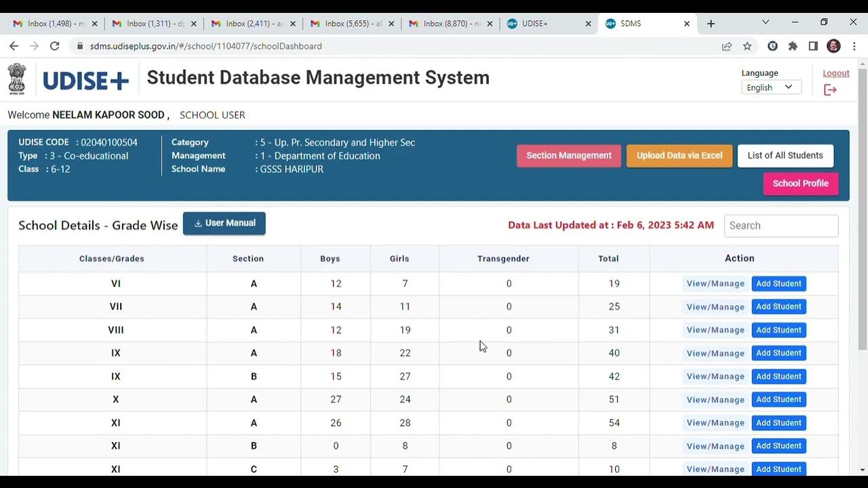Close the UDISE+ tab
Screen dimensions: 868x488
[x=587, y=24]
